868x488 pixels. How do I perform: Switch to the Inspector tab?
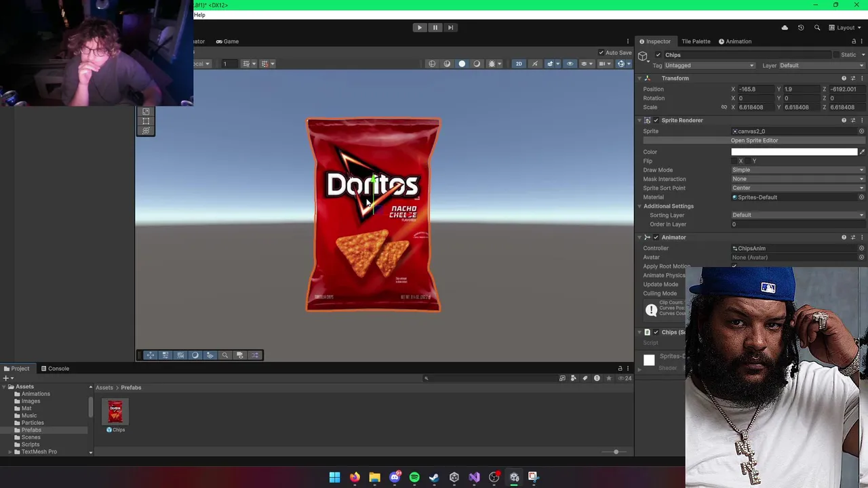(x=654, y=41)
